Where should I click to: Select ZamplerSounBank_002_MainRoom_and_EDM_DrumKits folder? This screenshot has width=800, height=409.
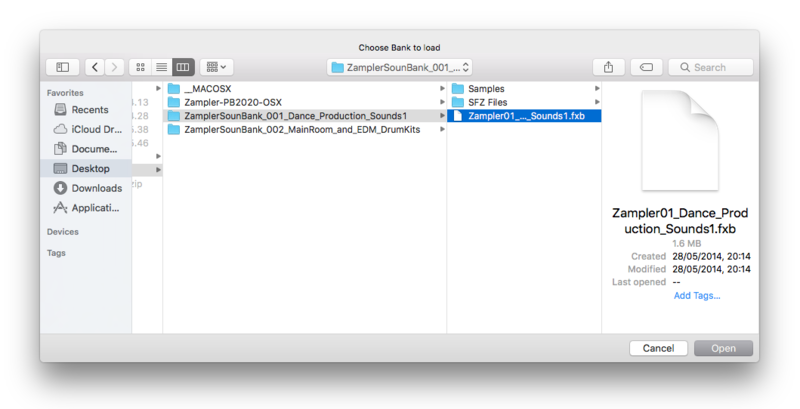(x=305, y=130)
